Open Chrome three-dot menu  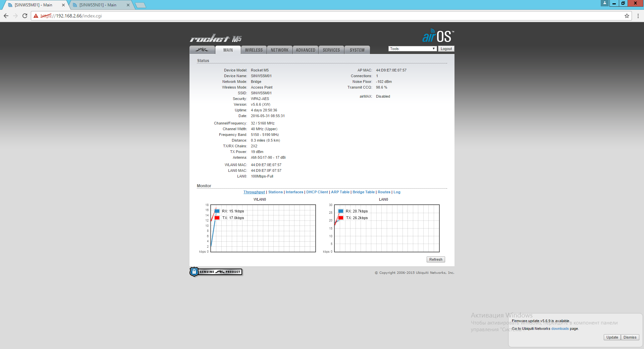(x=638, y=16)
